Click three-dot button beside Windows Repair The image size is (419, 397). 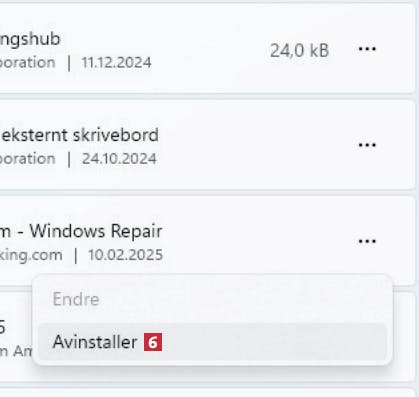(367, 241)
